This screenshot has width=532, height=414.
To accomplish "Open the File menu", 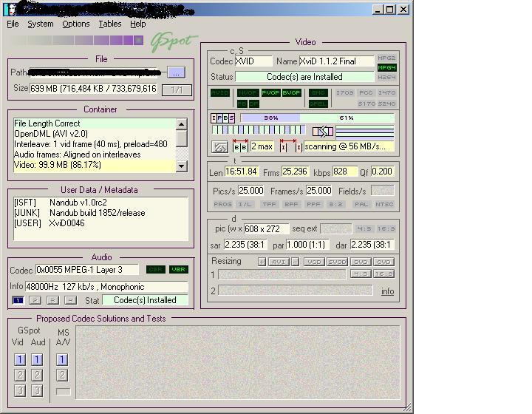I will coord(13,24).
